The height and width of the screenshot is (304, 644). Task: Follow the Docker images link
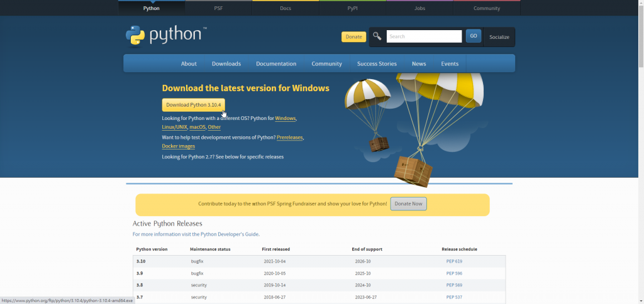pos(178,146)
